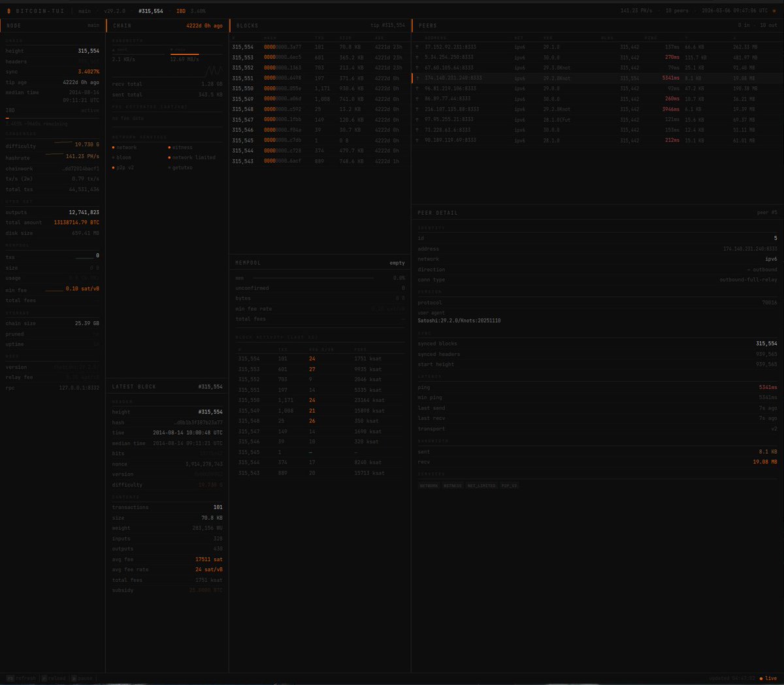
Task: Select the CHAIN panel header
Action: [x=167, y=25]
